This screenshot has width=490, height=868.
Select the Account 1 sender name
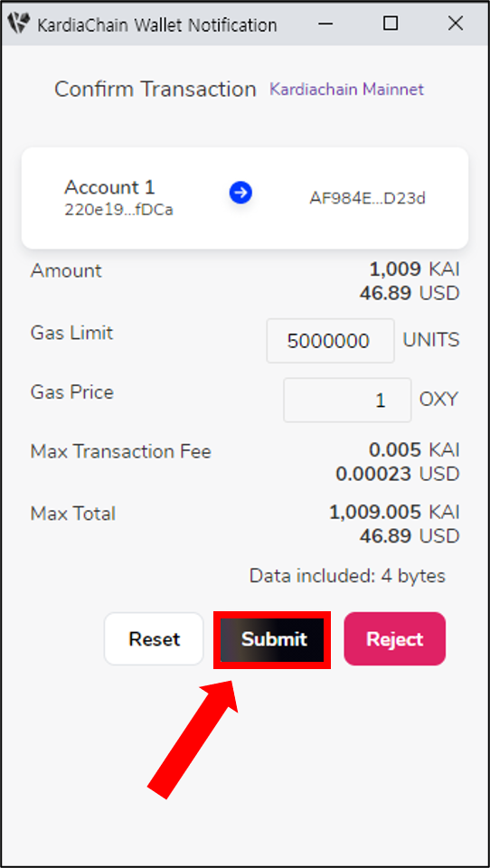pyautogui.click(x=109, y=187)
